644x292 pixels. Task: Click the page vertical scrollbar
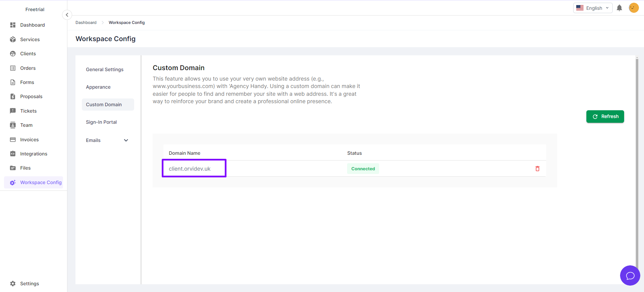[637, 162]
